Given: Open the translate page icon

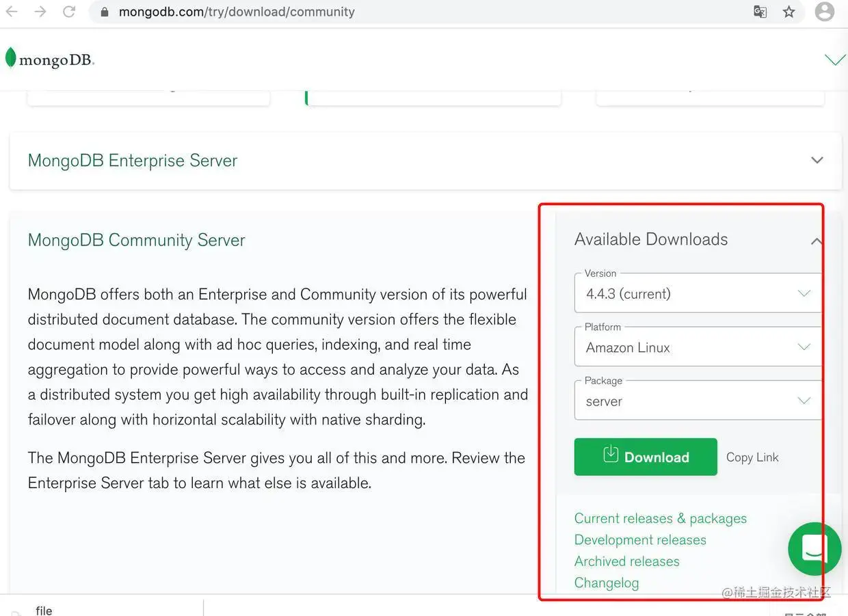Looking at the screenshot, I should [x=760, y=12].
